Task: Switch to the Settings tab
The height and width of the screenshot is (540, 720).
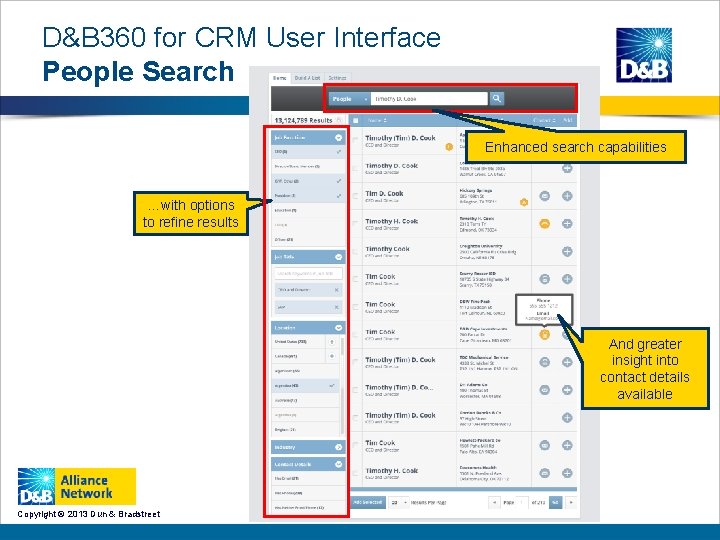Action: point(337,78)
